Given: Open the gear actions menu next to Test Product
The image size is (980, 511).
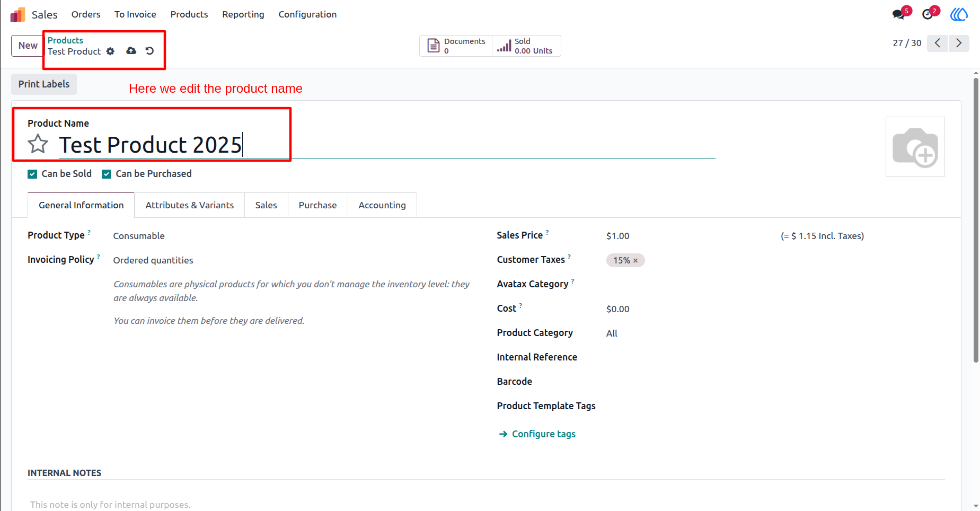Looking at the screenshot, I should 110,51.
